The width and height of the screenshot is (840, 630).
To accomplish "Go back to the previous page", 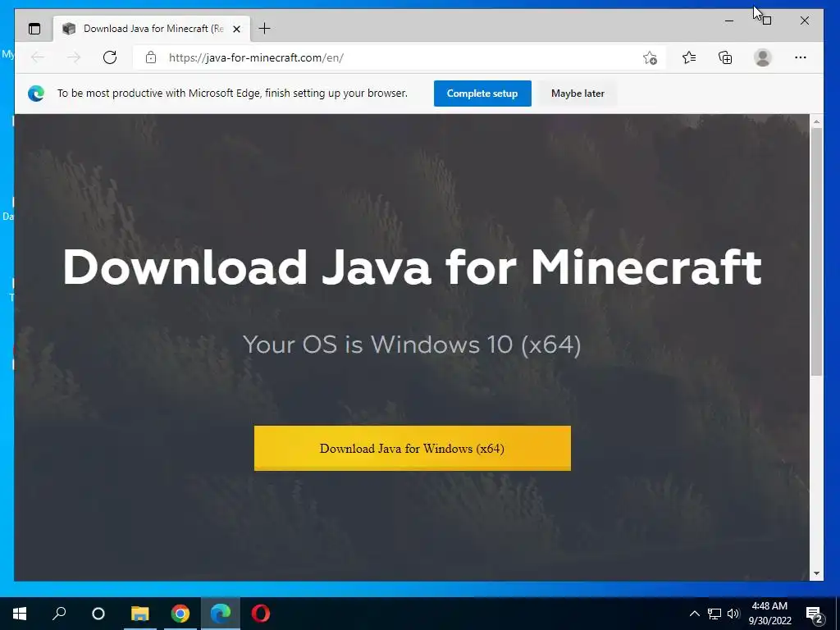I will click(x=38, y=57).
